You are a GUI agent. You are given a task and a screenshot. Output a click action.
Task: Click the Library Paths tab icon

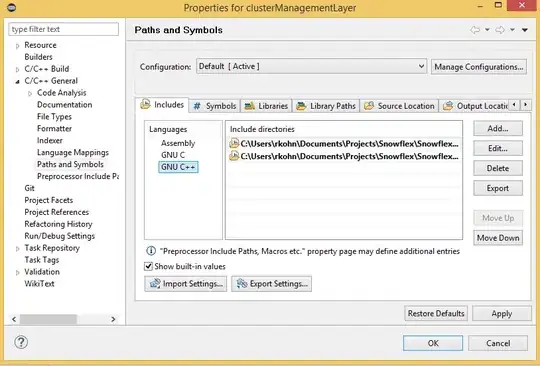point(301,106)
